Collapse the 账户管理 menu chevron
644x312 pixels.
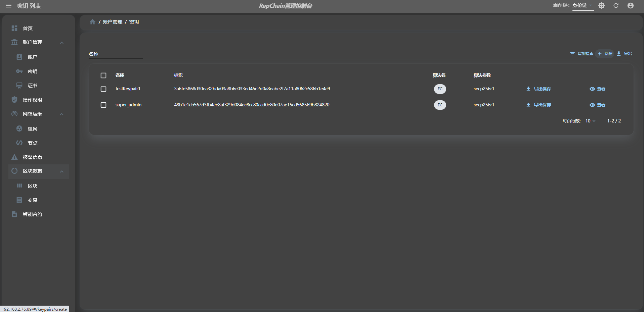tap(62, 43)
